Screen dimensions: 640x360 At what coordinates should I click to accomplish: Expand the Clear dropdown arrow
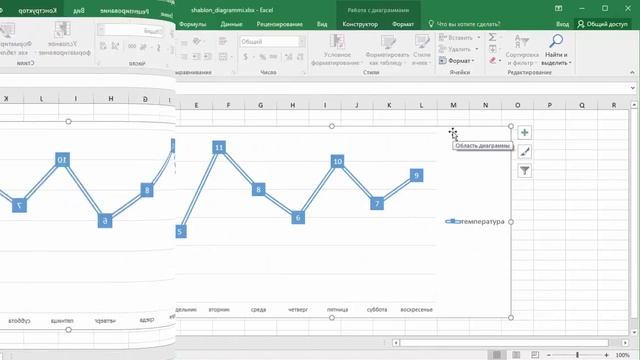point(500,60)
